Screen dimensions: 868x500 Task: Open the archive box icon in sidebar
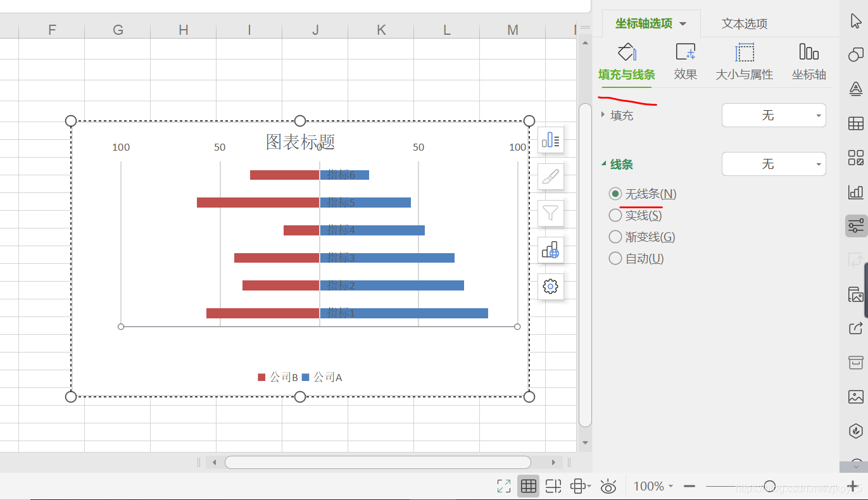[856, 363]
